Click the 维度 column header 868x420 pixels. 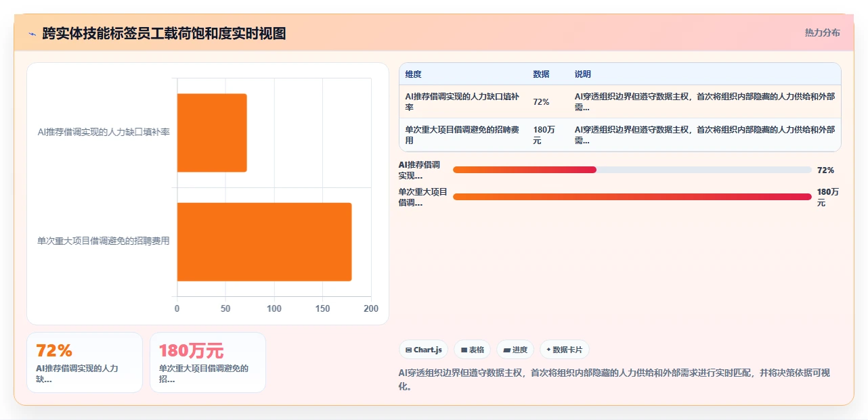coord(413,74)
